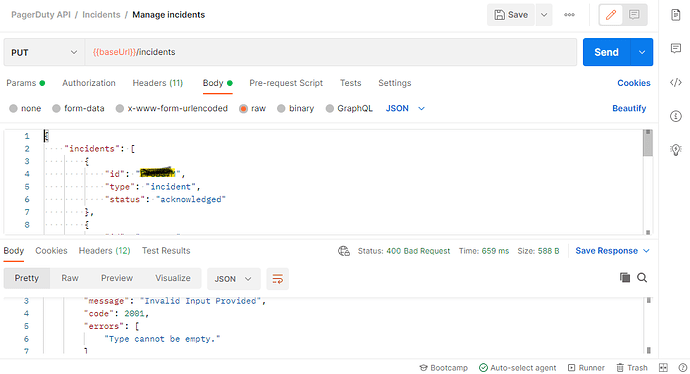
Task: Click the request URL field
Action: pyautogui.click(x=330, y=52)
